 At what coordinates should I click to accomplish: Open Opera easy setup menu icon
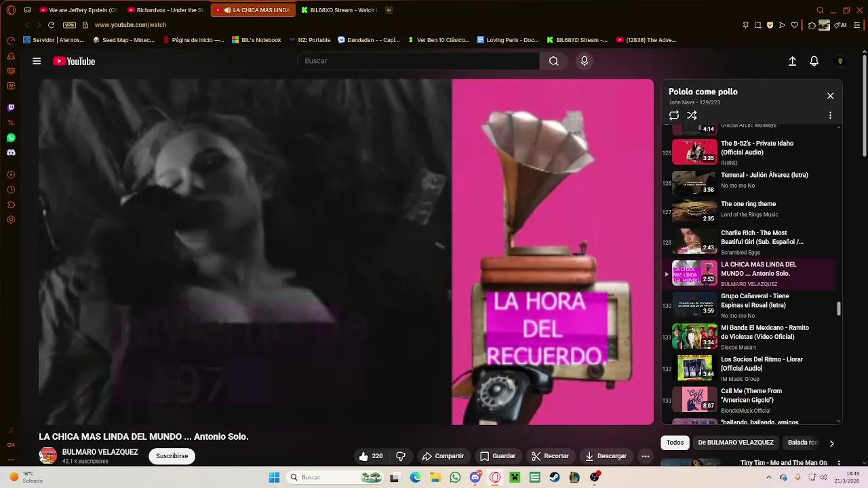tap(857, 25)
